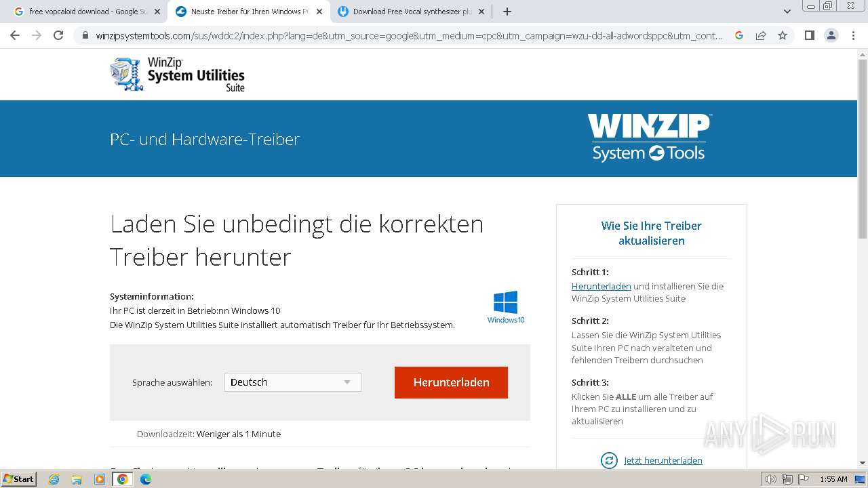Click the 1:55 AM system clock
Image resolution: width=868 pixels, height=488 pixels.
833,479
